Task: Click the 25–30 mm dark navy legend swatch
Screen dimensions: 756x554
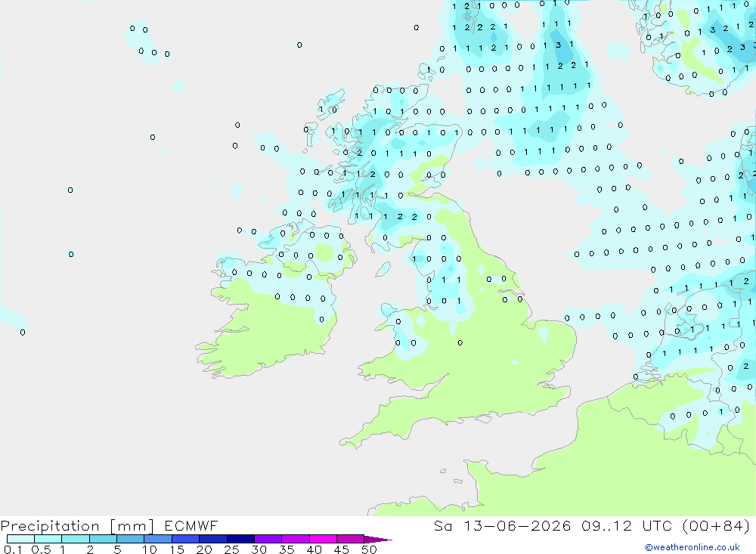Action: pyautogui.click(x=240, y=539)
